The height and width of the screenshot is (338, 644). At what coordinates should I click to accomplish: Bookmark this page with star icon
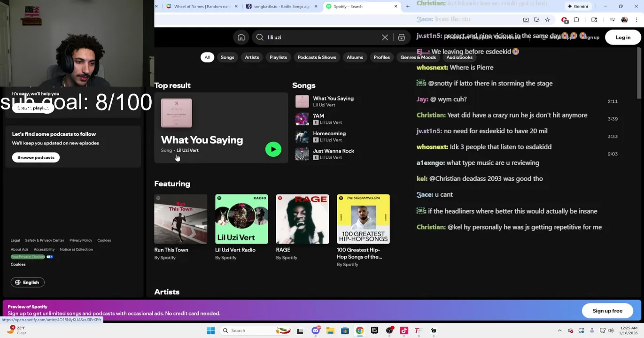pyautogui.click(x=547, y=20)
